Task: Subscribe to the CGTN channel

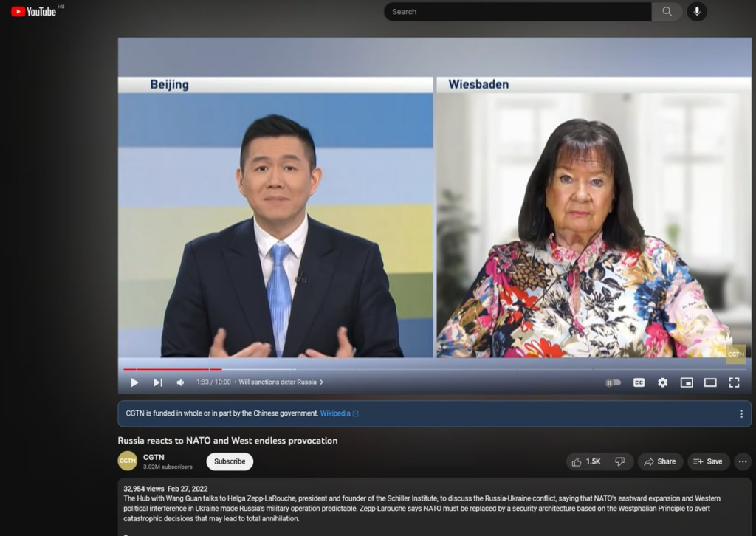Action: click(x=230, y=461)
